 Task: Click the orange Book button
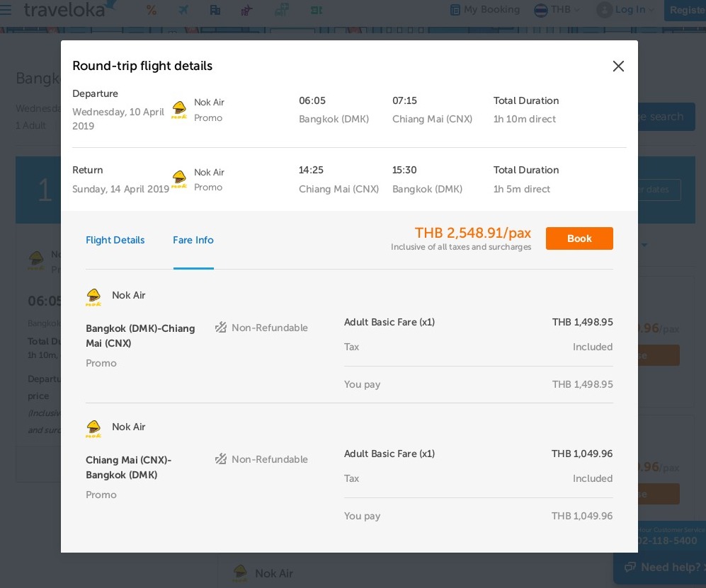(x=579, y=238)
